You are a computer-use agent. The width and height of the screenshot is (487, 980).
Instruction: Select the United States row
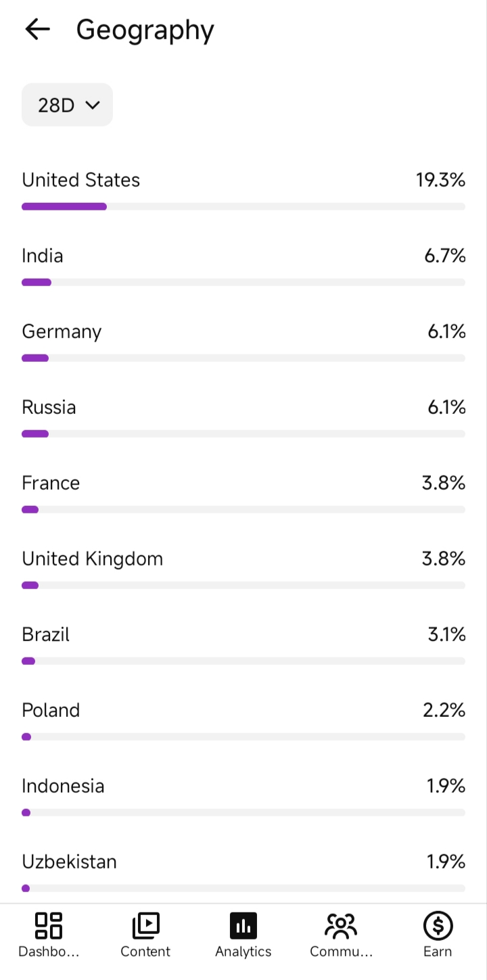243,191
